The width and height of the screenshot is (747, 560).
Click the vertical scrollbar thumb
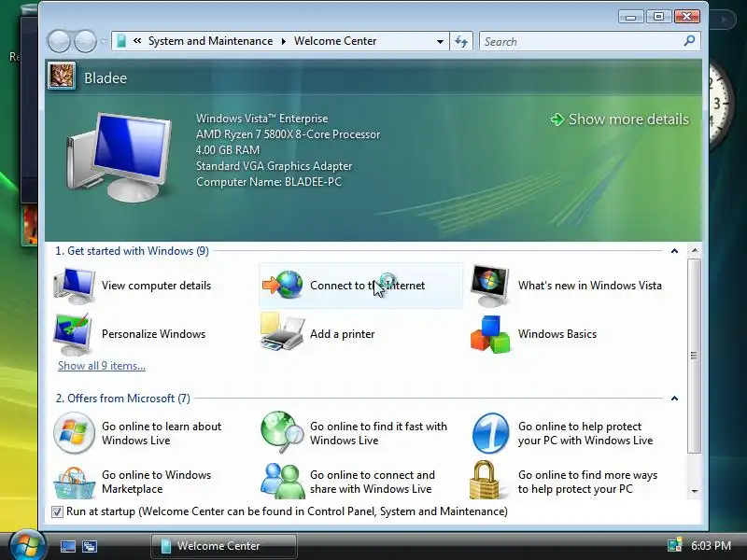point(695,356)
